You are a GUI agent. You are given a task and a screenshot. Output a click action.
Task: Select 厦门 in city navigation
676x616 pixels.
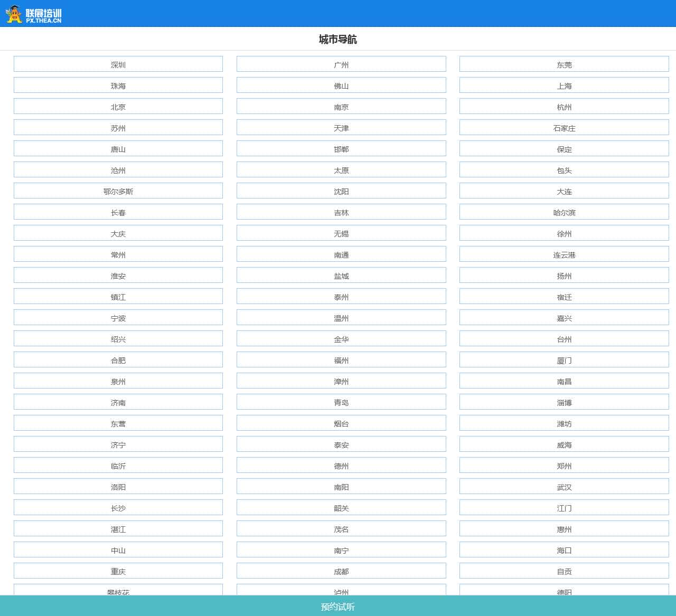(x=564, y=360)
